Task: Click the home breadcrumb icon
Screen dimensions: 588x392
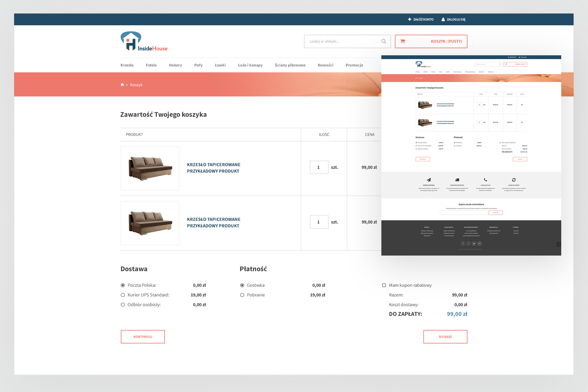Action: (122, 85)
